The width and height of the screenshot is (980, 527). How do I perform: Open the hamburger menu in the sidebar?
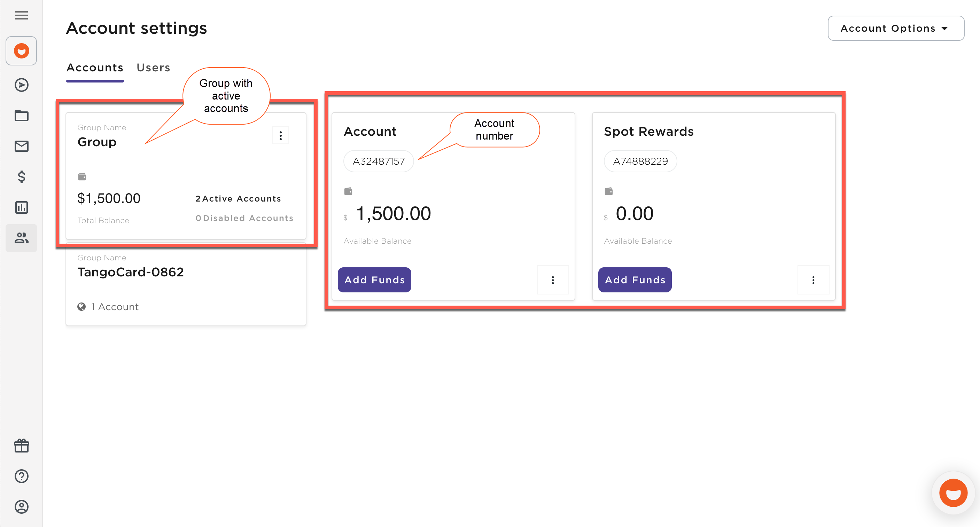coord(21,15)
